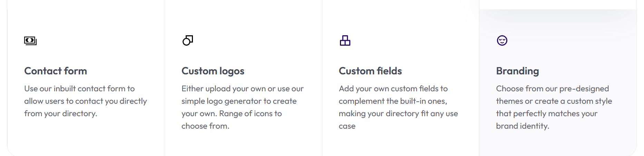
Task: Click the shapes icon above Custom logos
Action: [188, 40]
